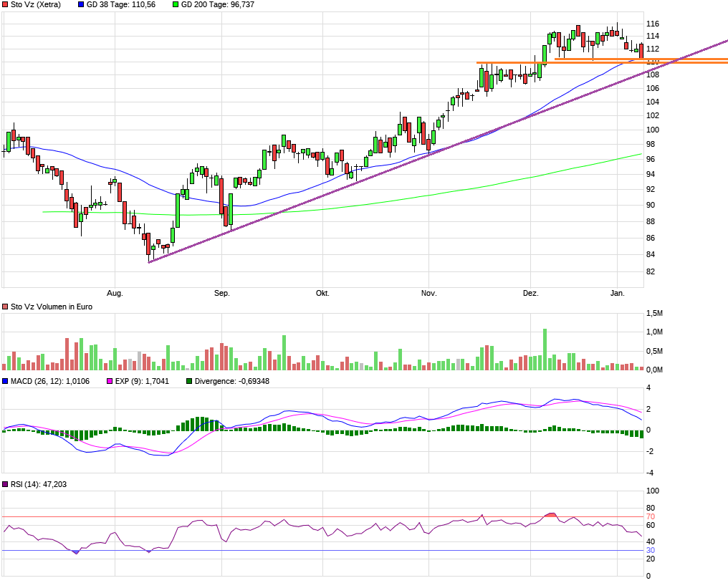Image resolution: width=728 pixels, height=583 pixels.
Task: Click the dark green Divergence legend swatch
Action: click(189, 382)
